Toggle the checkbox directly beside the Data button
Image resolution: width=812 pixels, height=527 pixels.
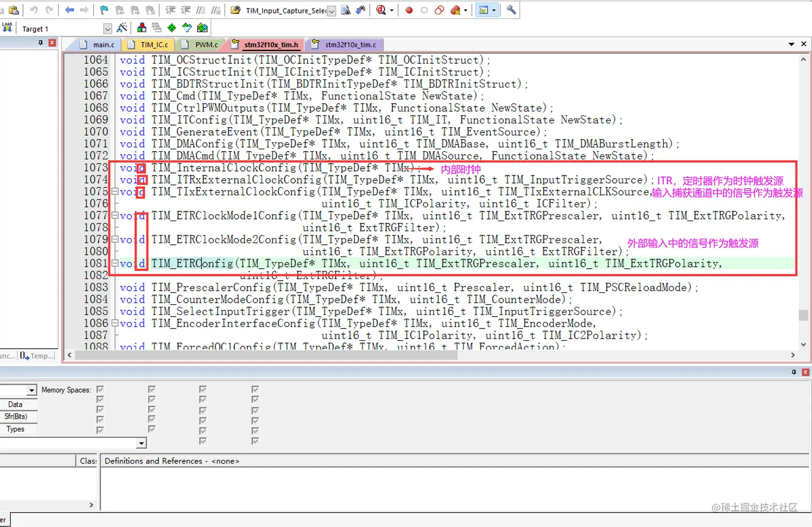point(100,399)
